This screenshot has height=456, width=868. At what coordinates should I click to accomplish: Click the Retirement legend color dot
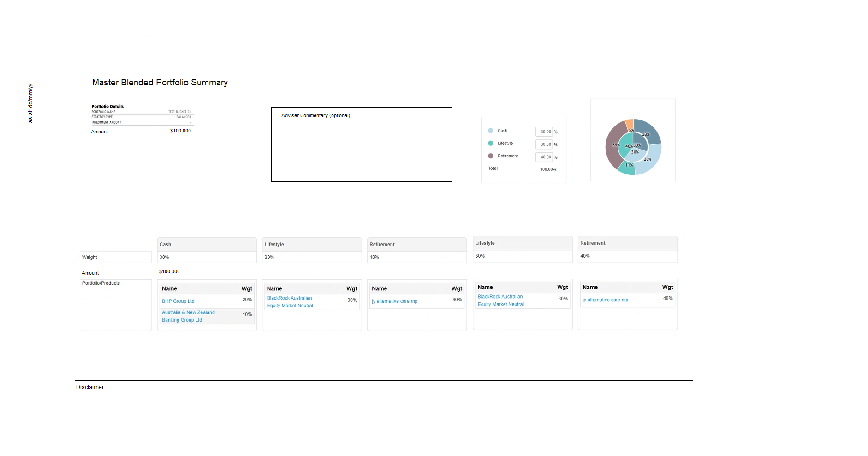[x=491, y=156]
